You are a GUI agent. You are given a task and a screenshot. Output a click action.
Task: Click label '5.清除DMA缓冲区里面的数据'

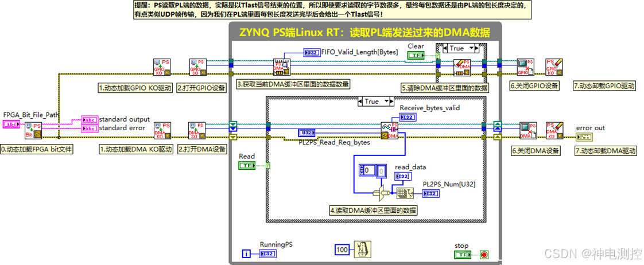click(x=446, y=87)
